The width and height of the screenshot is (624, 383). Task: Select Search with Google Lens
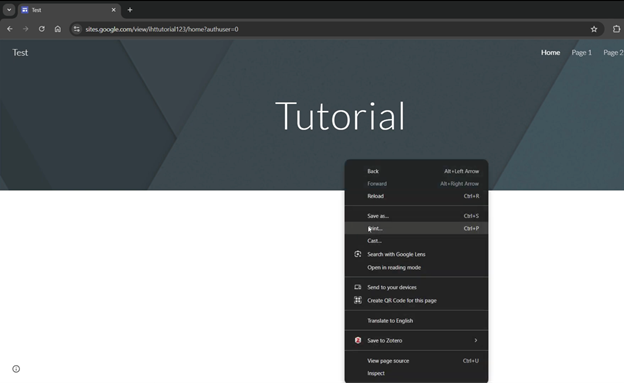coord(416,254)
